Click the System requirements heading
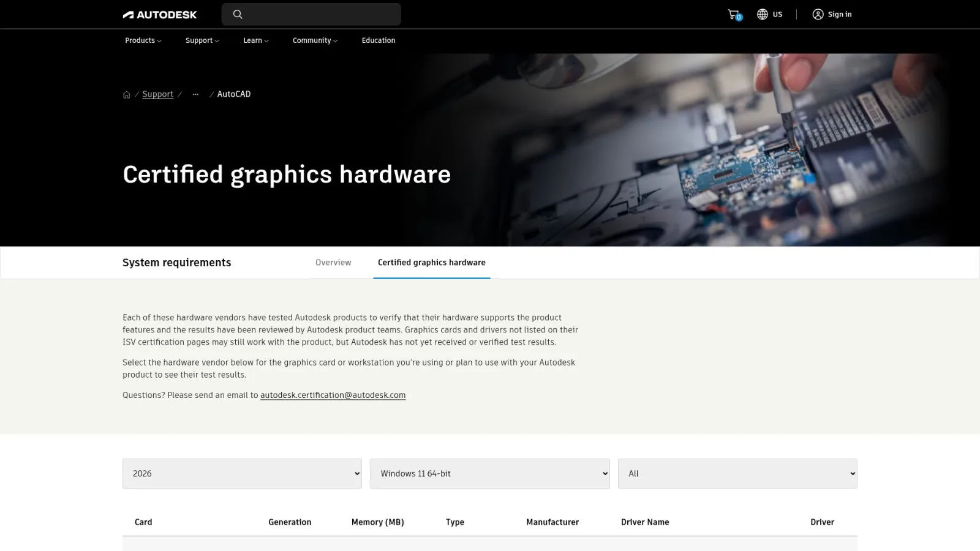Viewport: 980px width, 551px height. point(177,263)
